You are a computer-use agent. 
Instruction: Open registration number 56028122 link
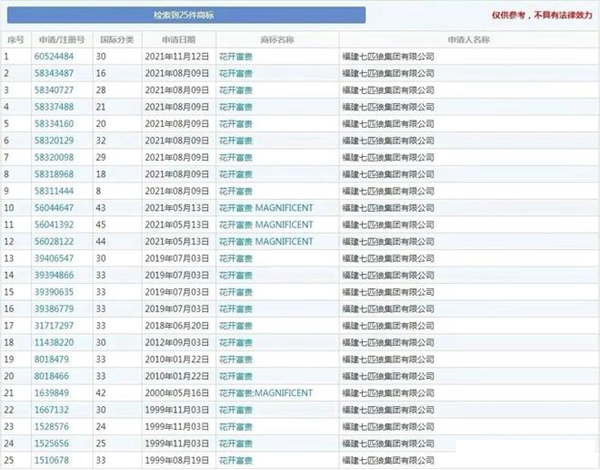[54, 242]
